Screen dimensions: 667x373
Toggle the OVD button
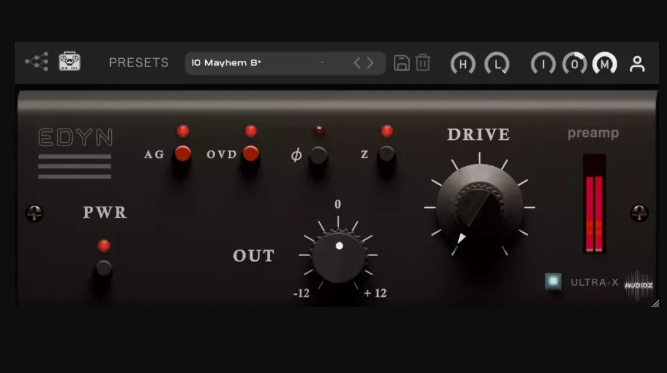pos(251,154)
